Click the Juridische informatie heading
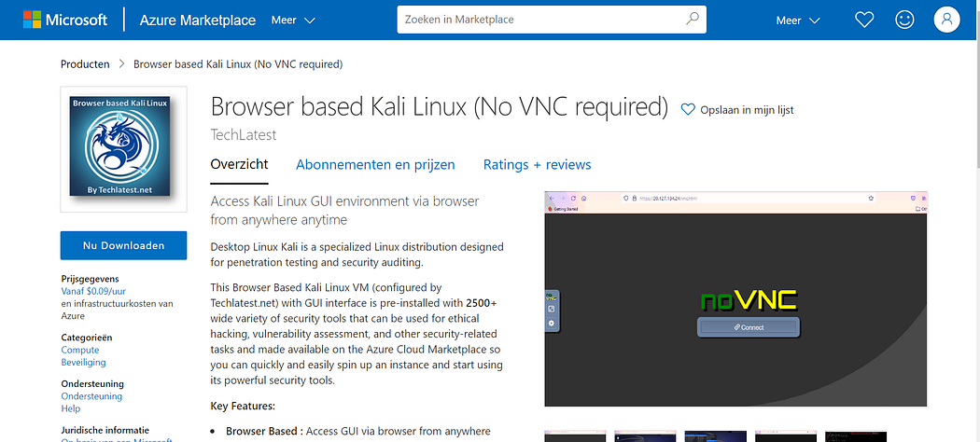The width and height of the screenshot is (980, 442). pyautogui.click(x=105, y=430)
